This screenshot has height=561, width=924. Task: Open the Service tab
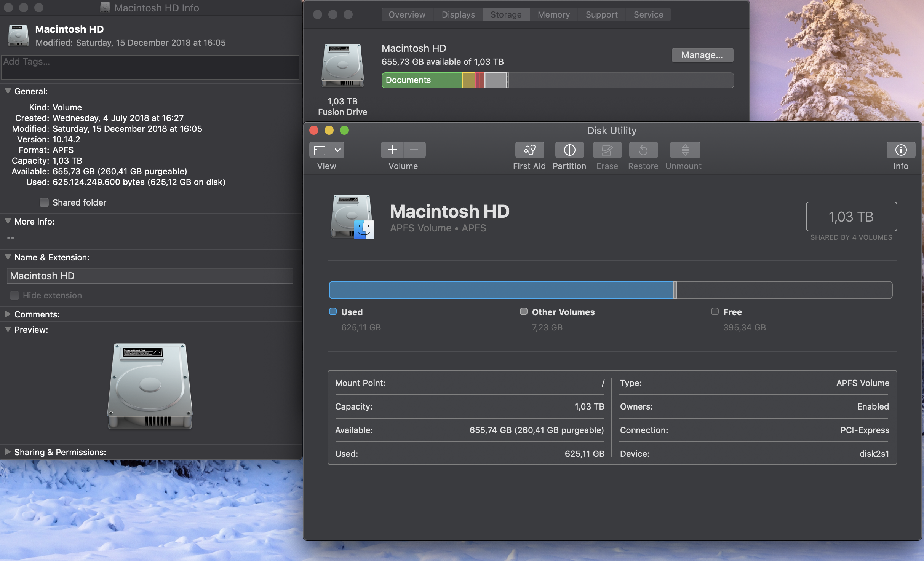(x=648, y=14)
